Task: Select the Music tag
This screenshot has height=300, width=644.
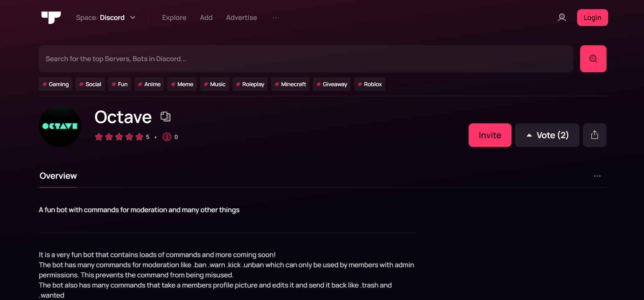Action: coord(215,84)
